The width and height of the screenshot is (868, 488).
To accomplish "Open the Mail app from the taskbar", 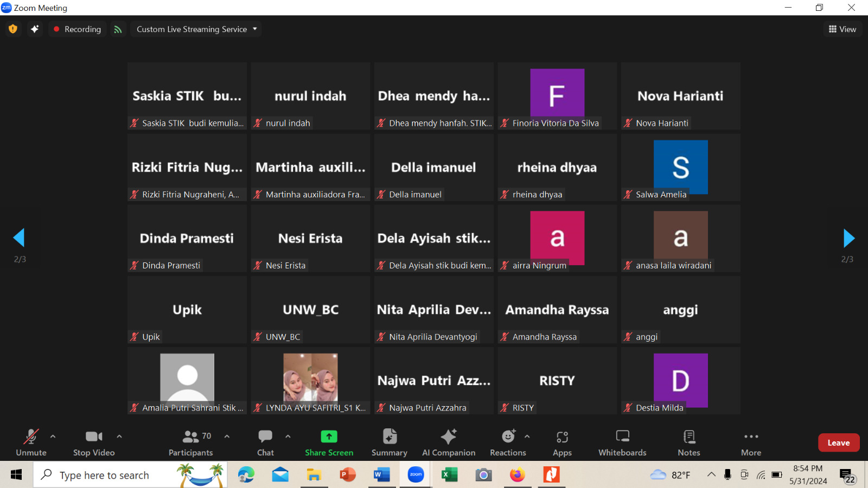I will pyautogui.click(x=280, y=475).
